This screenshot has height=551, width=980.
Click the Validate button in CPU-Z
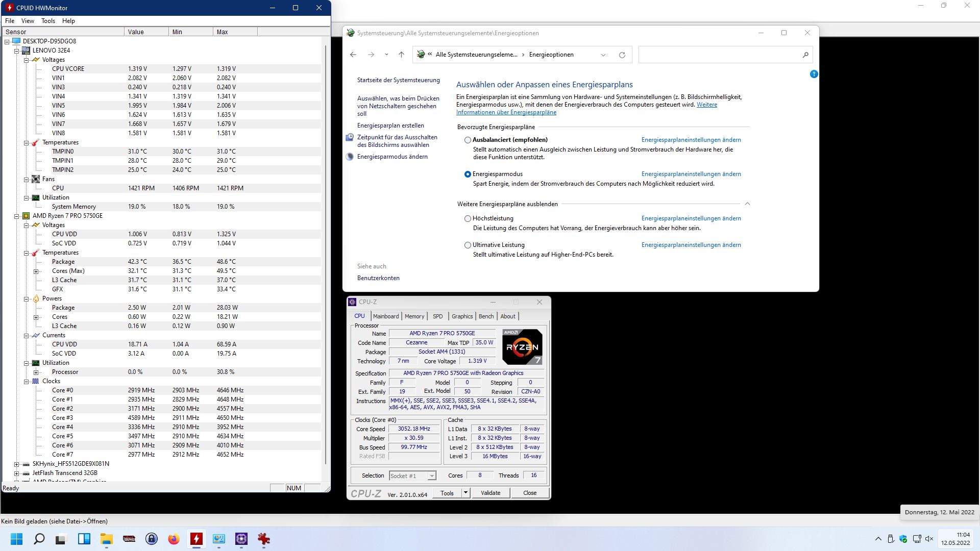pos(491,493)
